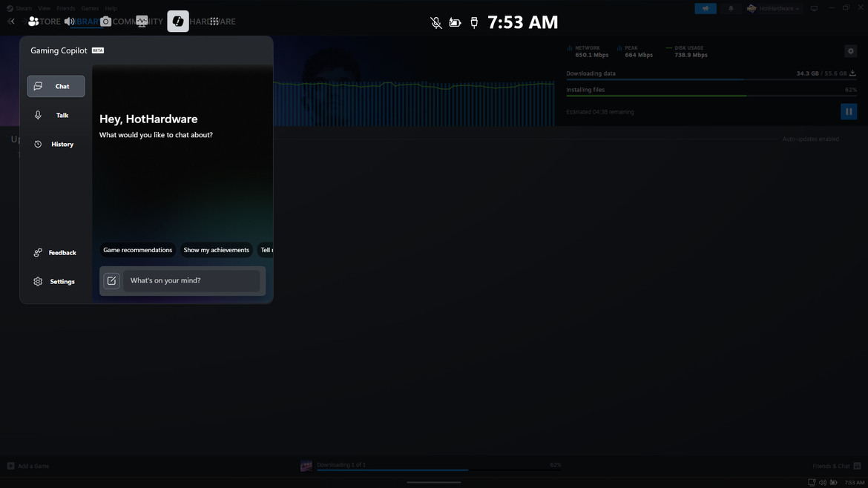Click the Gaming Copilot icon in Game Bar
Screen dimensions: 868x488
tap(178, 22)
